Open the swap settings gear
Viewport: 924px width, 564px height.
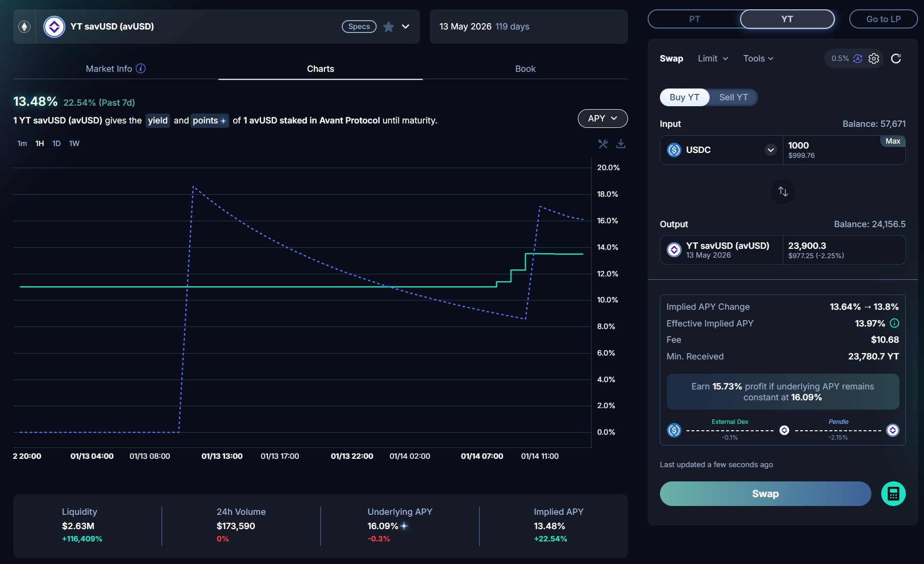[x=874, y=59]
